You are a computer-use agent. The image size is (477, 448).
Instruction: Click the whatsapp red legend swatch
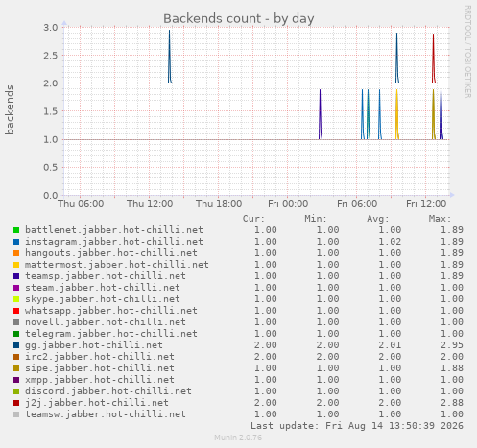(16, 311)
